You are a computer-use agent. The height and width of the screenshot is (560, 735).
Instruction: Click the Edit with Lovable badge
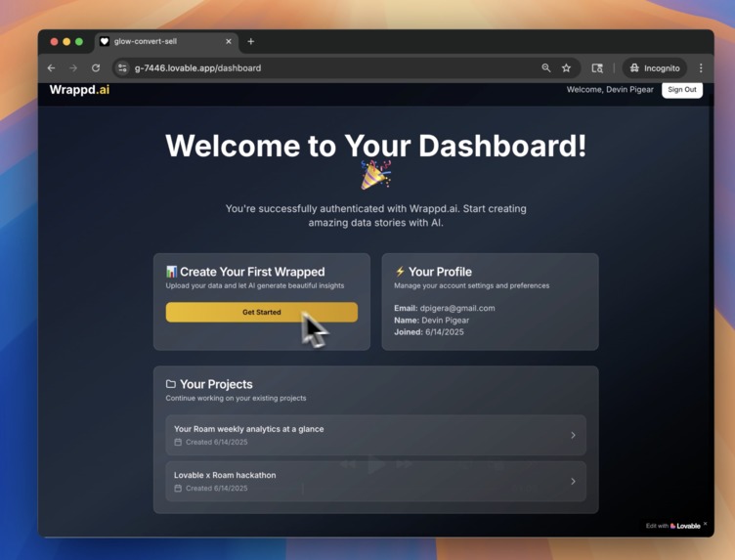(x=673, y=526)
